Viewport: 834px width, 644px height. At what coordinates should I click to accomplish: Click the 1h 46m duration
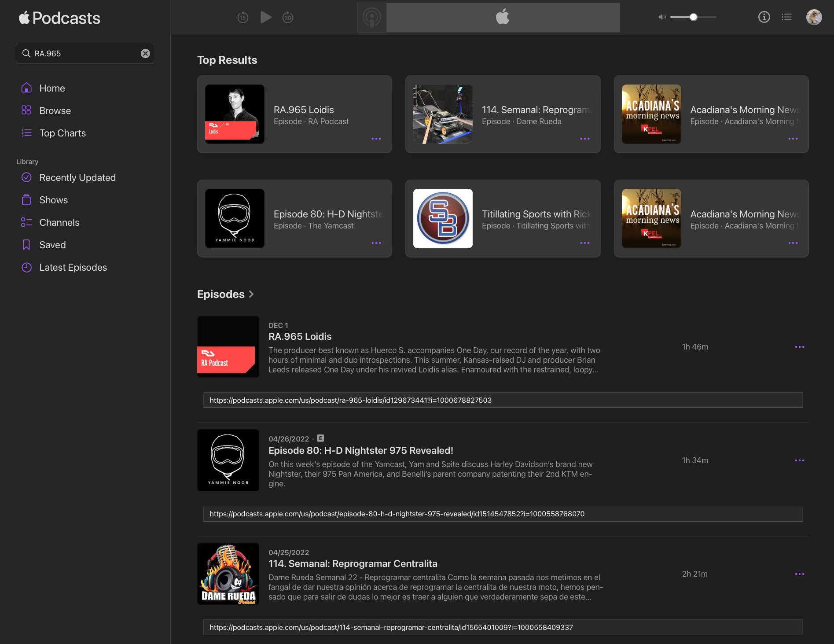695,347
